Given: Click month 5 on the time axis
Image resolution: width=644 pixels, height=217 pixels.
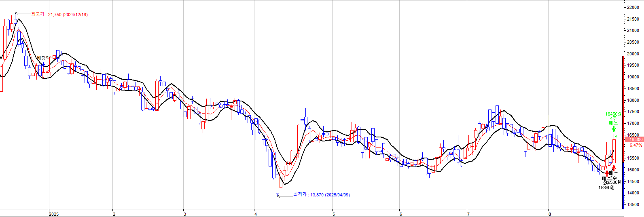Looking at the screenshot, I should 334,214.
